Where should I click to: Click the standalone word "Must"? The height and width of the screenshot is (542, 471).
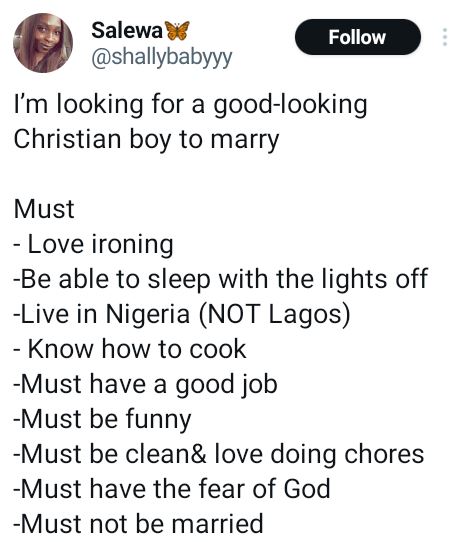click(44, 209)
